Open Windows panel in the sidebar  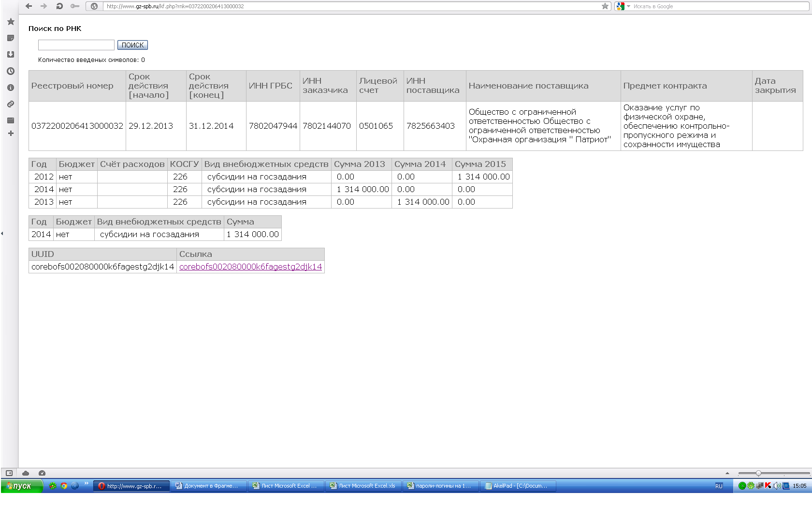pyautogui.click(x=11, y=120)
